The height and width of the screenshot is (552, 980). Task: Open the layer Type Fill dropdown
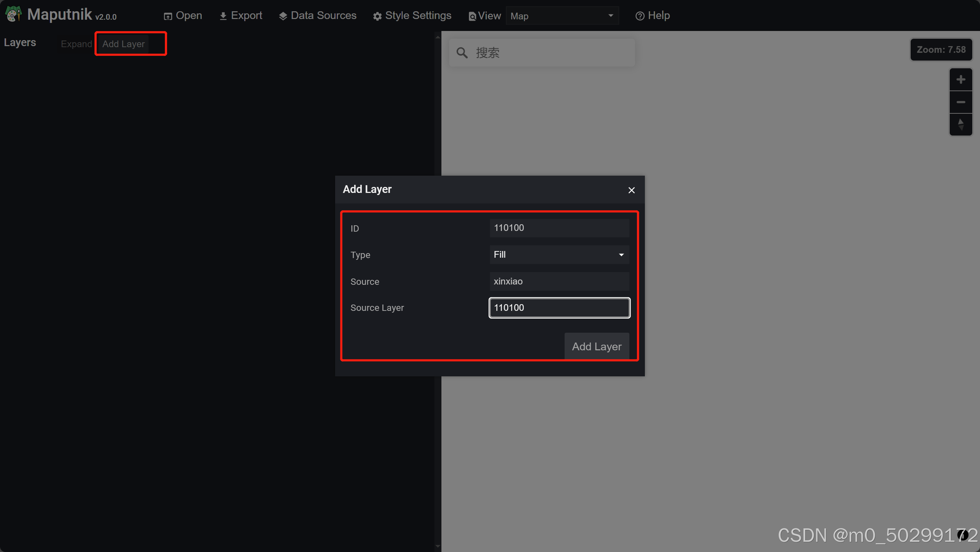559,255
